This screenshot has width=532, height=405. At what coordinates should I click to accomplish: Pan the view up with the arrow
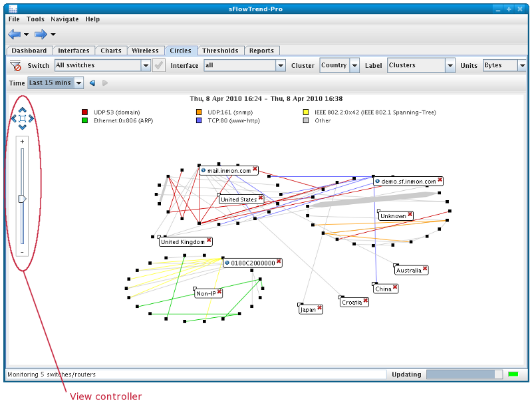point(23,110)
